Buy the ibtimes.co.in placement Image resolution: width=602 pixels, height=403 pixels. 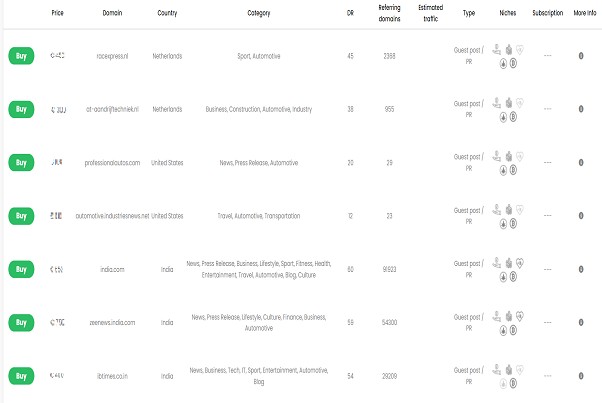(x=21, y=376)
